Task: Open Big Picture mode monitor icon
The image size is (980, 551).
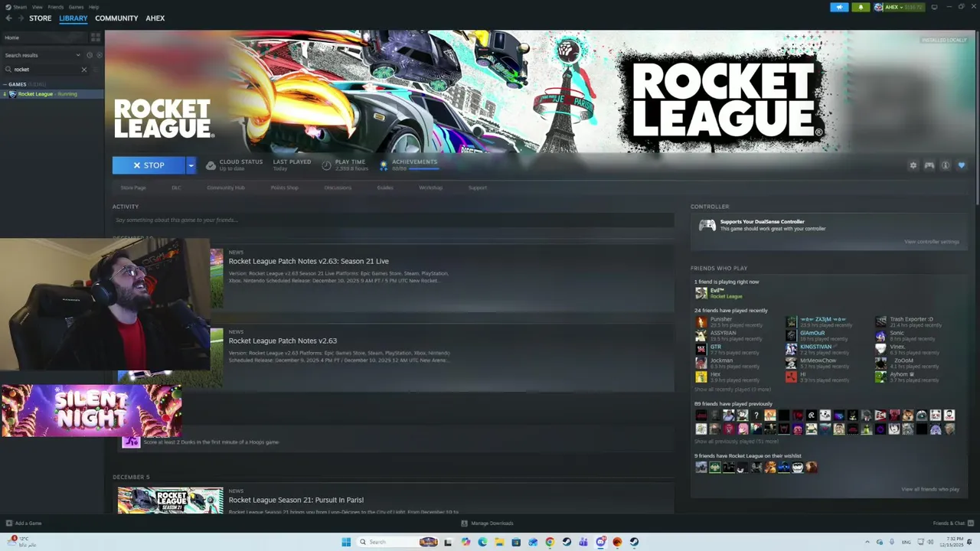Action: coord(933,7)
